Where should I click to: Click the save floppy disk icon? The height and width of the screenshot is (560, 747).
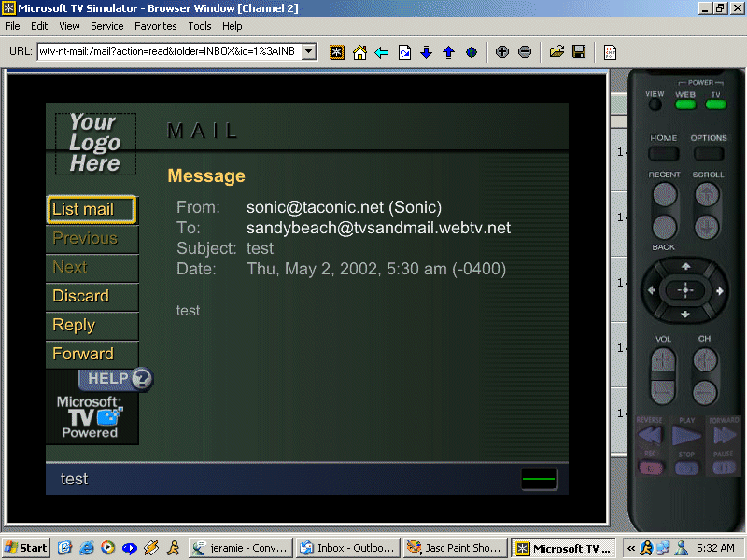coord(579,52)
